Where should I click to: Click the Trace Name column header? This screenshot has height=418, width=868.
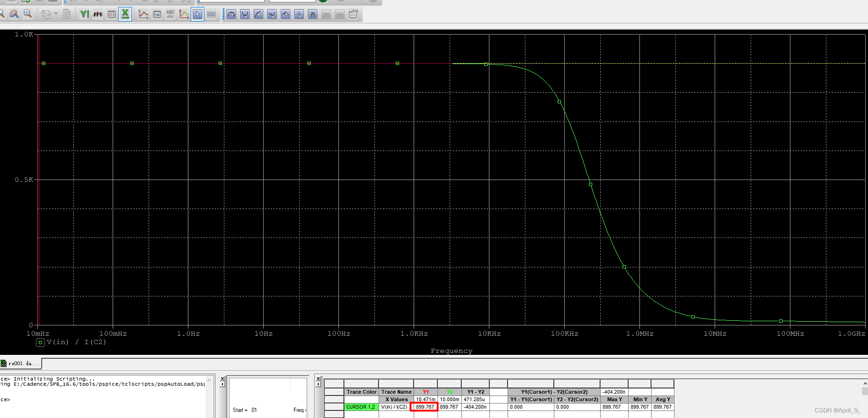[396, 392]
